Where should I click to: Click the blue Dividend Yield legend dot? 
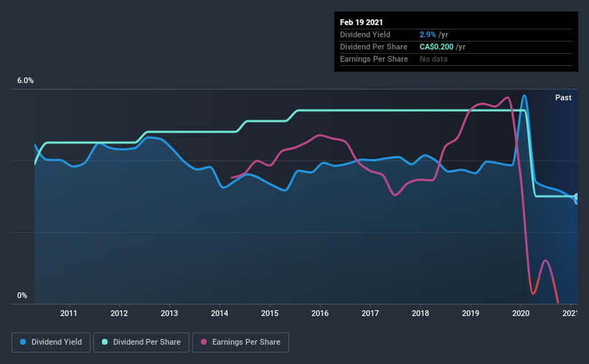(x=23, y=342)
